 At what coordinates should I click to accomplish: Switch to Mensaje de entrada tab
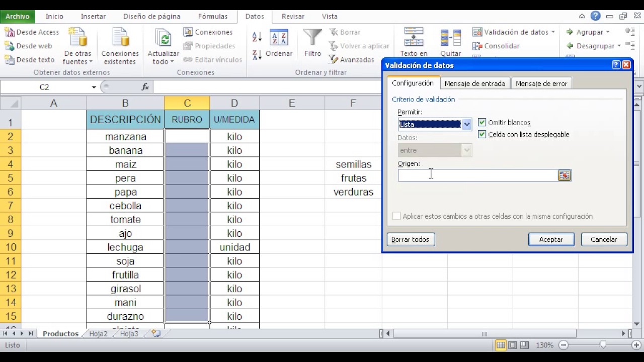click(475, 83)
